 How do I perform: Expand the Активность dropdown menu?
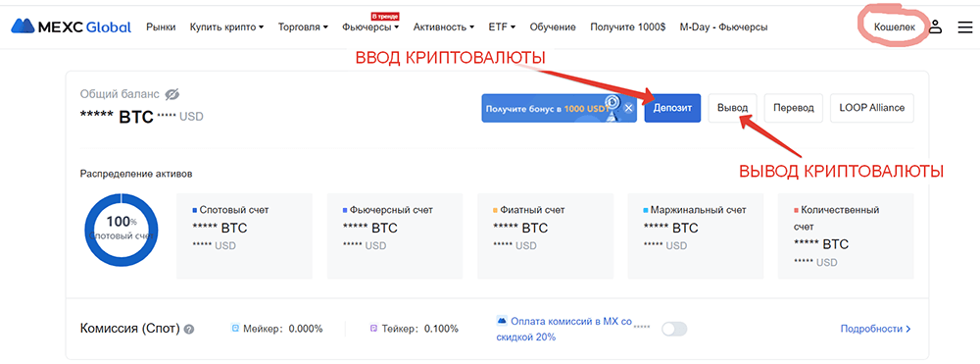444,26
